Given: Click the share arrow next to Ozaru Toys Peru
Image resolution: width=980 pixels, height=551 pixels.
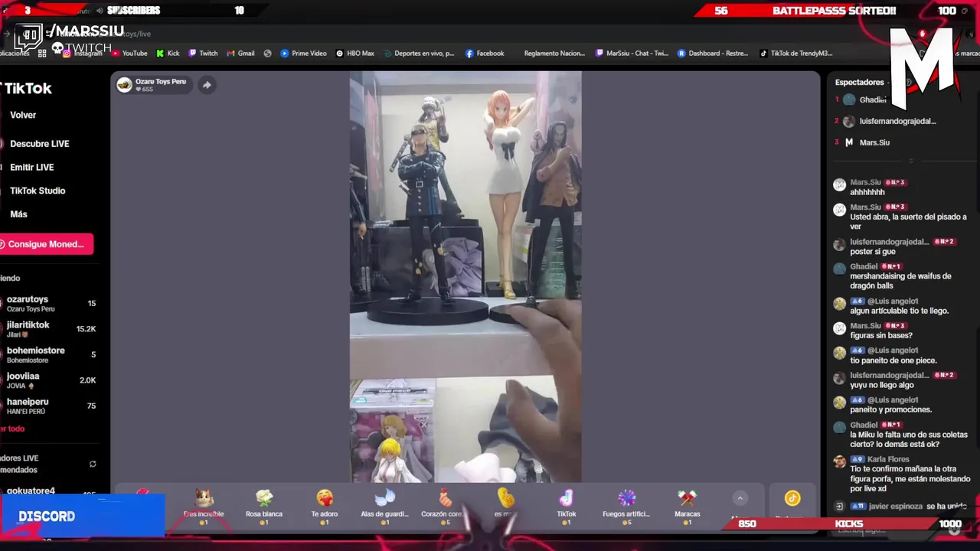Looking at the screenshot, I should [207, 85].
